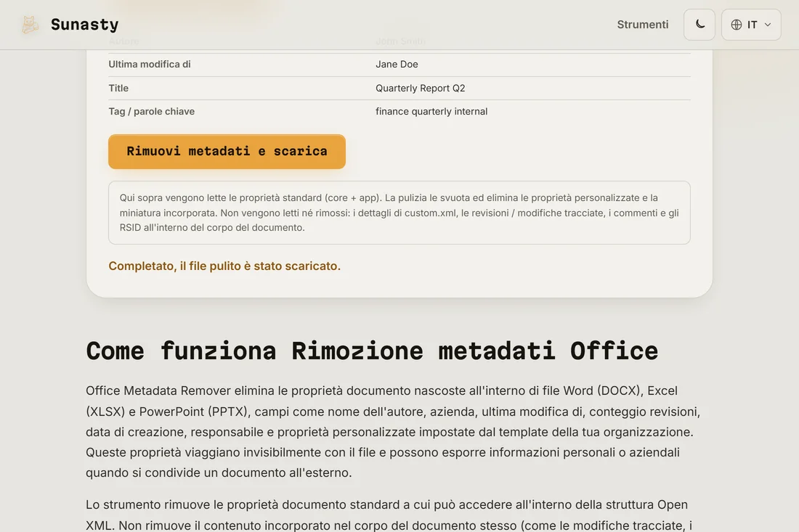Select the 'Quarterly Report Q2' value
This screenshot has width=799, height=532.
click(x=421, y=88)
